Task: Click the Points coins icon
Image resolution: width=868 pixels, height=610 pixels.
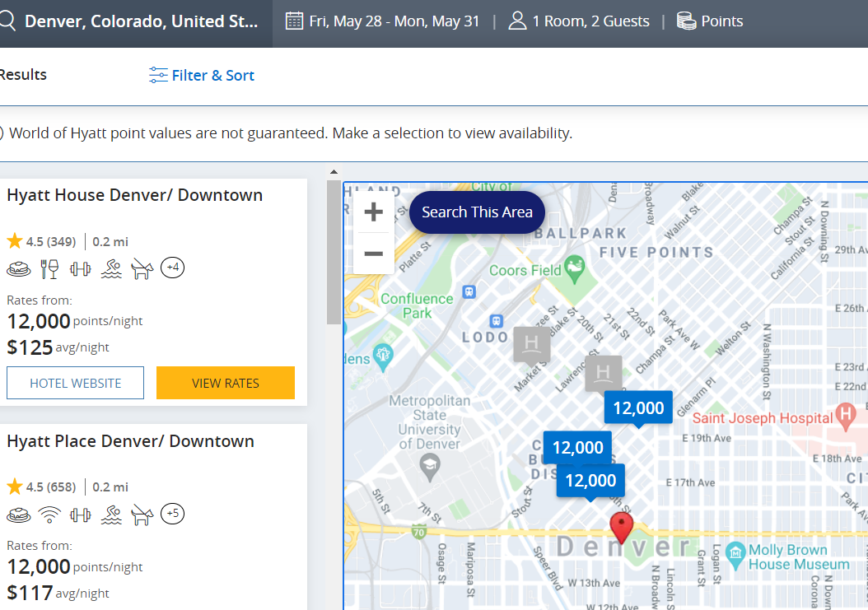Action: [x=687, y=21]
